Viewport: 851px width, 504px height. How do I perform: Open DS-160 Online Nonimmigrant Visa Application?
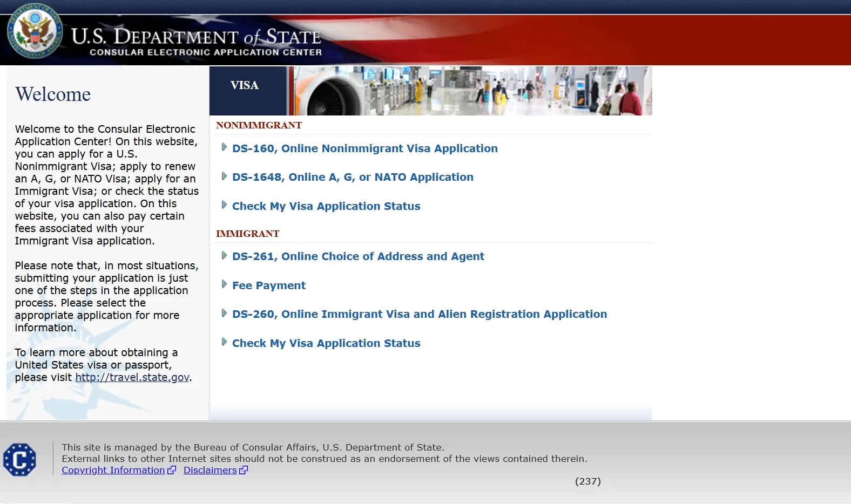[x=364, y=148]
